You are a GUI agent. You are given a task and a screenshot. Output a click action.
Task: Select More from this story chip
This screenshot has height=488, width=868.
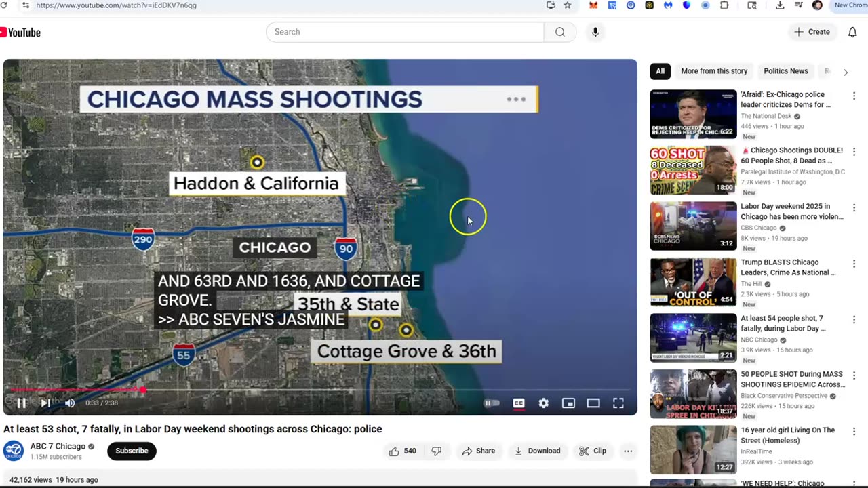coord(714,71)
